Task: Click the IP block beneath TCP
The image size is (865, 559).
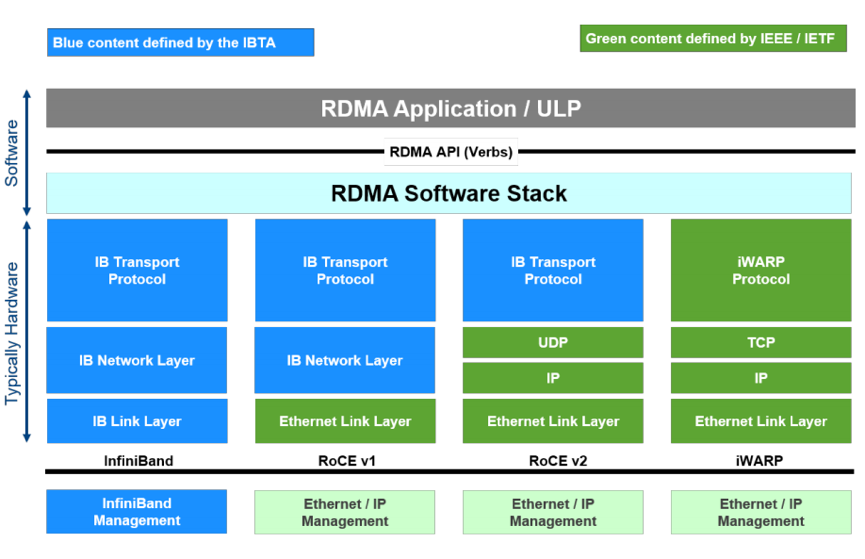Action: pos(760,379)
